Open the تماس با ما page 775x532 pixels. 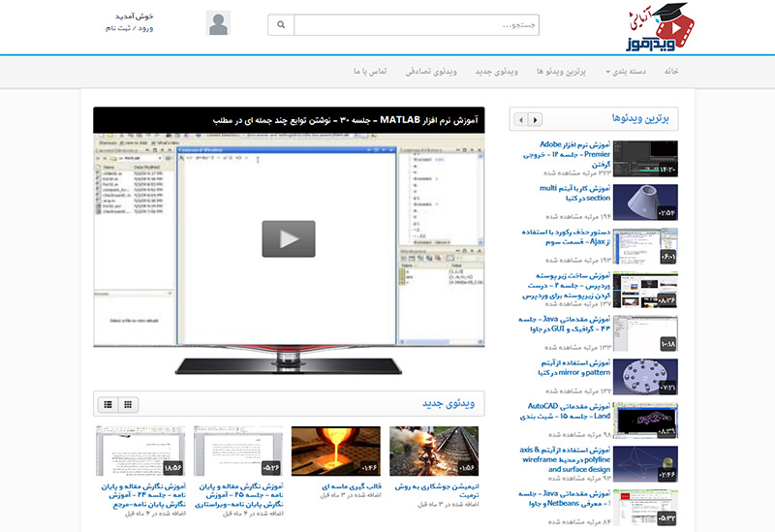coord(370,73)
